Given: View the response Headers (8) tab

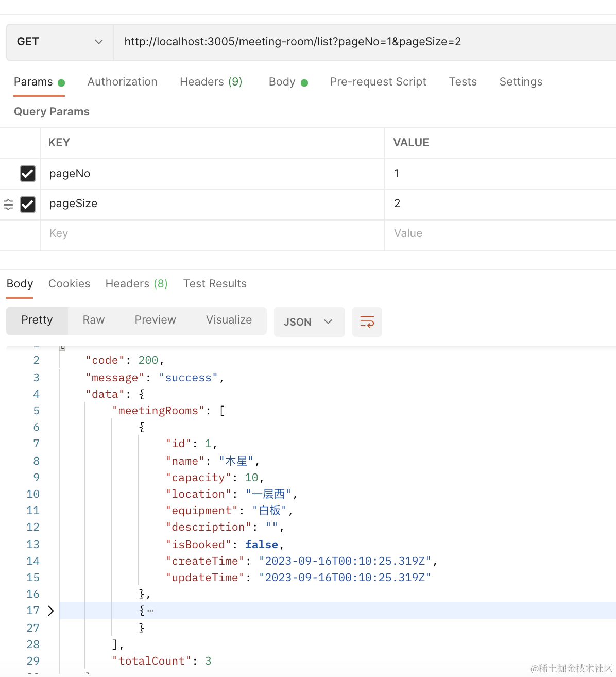Looking at the screenshot, I should point(136,284).
